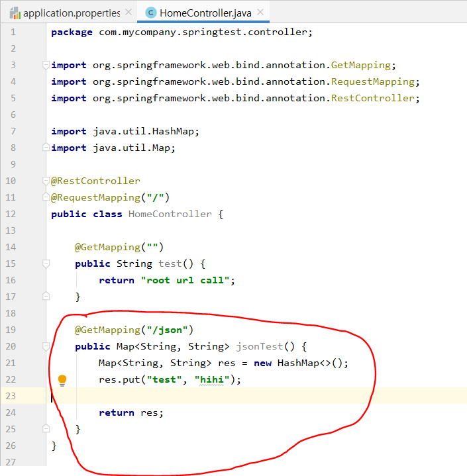Click the jsonTest method name on line 20
The width and height of the screenshot is (467, 476).
click(x=259, y=346)
